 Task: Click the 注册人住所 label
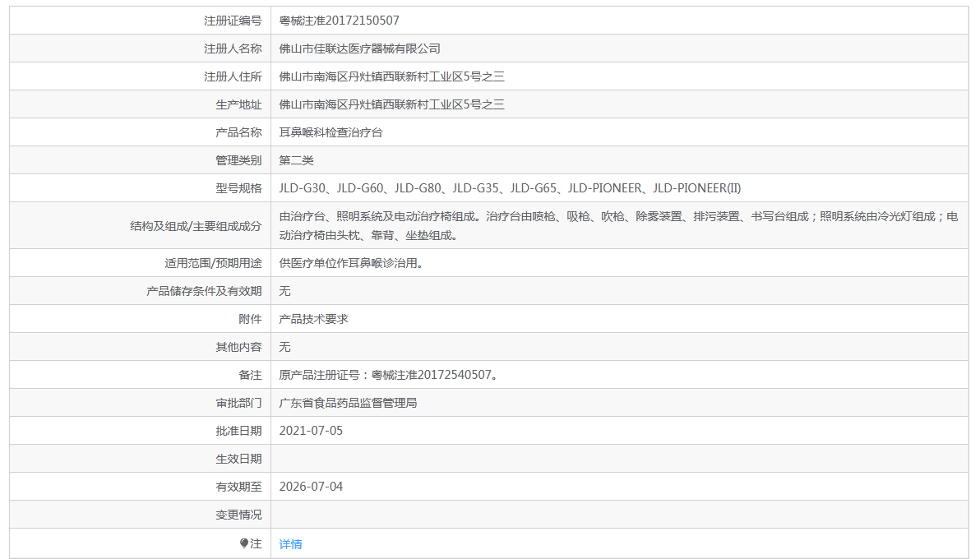tap(233, 76)
